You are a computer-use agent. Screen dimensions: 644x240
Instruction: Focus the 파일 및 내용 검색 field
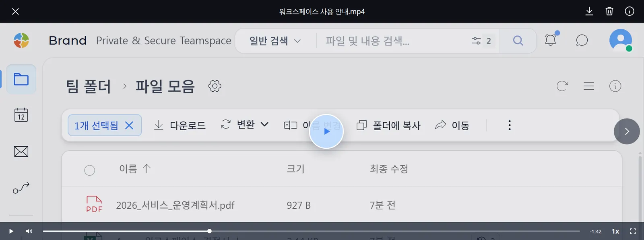tap(394, 41)
